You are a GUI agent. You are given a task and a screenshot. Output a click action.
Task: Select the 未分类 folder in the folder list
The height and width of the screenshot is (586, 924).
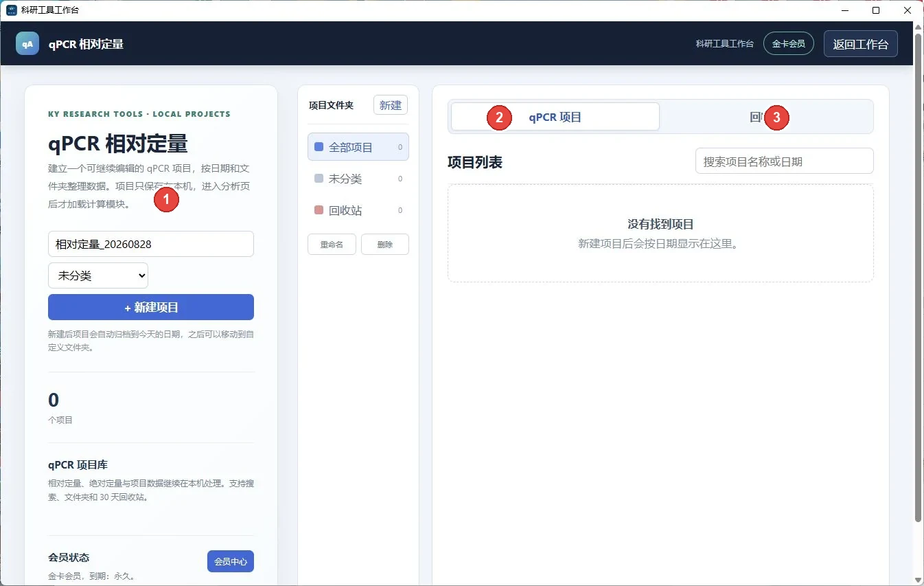(358, 179)
